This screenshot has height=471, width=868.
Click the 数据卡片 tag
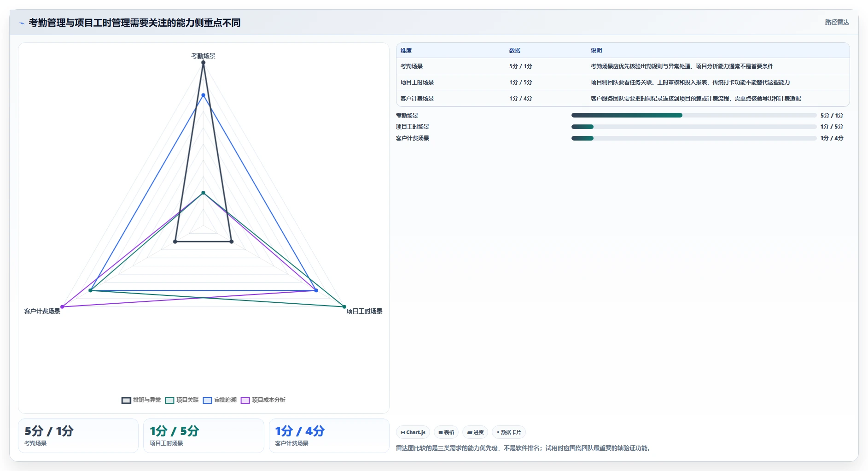509,432
